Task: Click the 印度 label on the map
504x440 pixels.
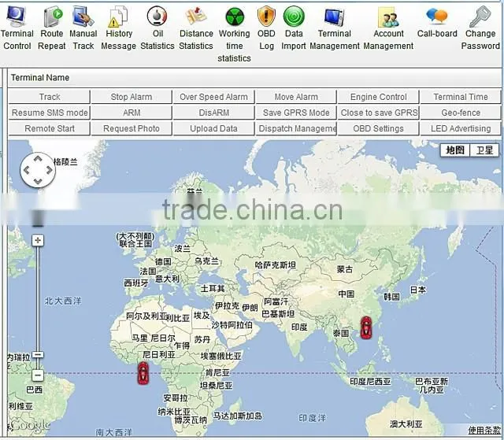Action: click(x=299, y=327)
